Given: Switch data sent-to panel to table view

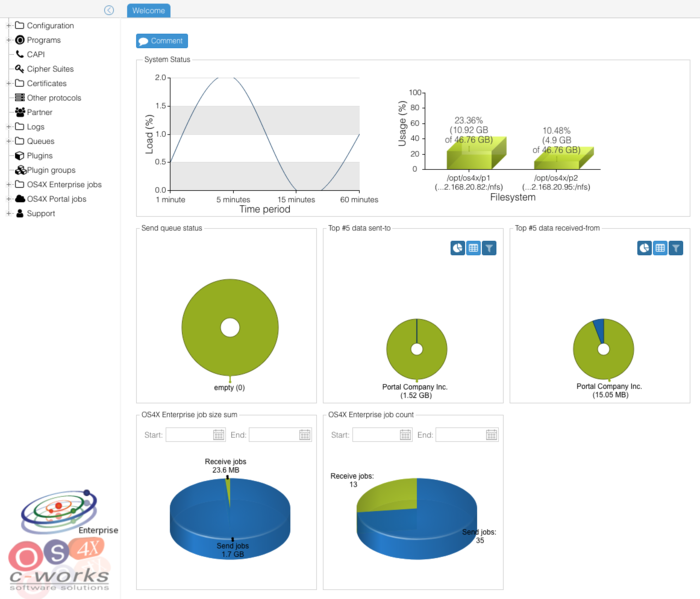Looking at the screenshot, I should click(473, 247).
